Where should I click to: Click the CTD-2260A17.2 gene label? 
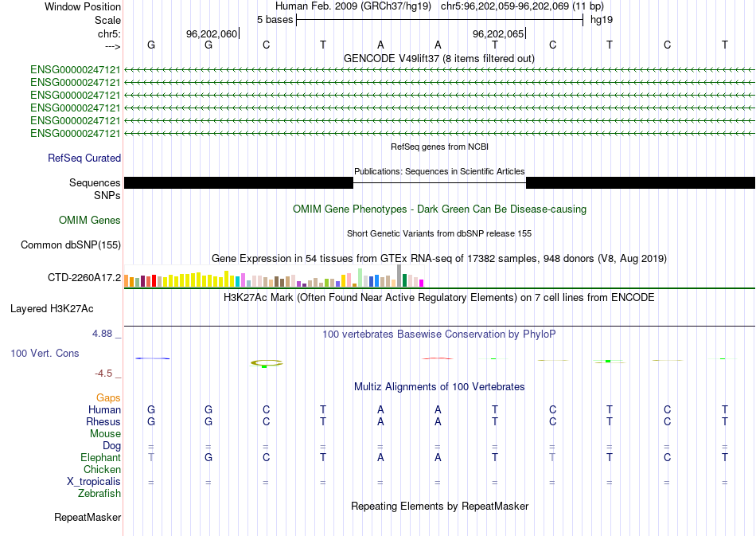pyautogui.click(x=84, y=277)
